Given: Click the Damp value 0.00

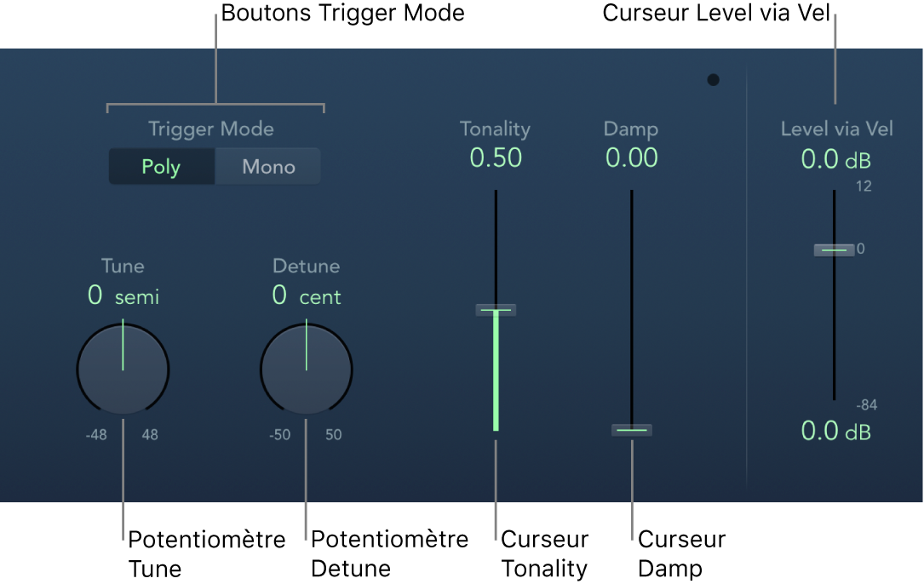Looking at the screenshot, I should pos(632,158).
